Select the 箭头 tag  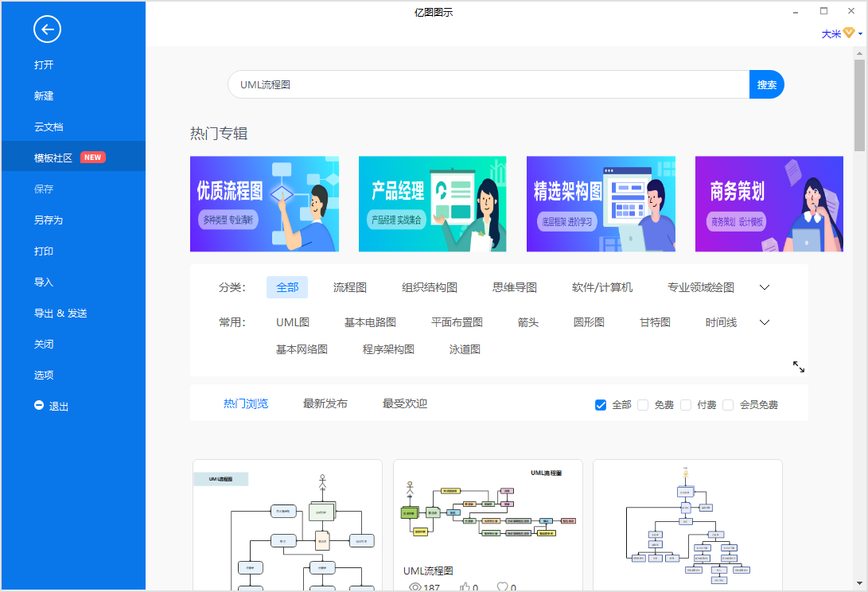[528, 322]
